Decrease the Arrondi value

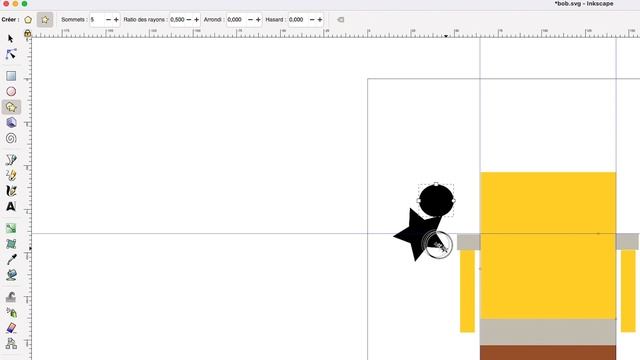250,20
